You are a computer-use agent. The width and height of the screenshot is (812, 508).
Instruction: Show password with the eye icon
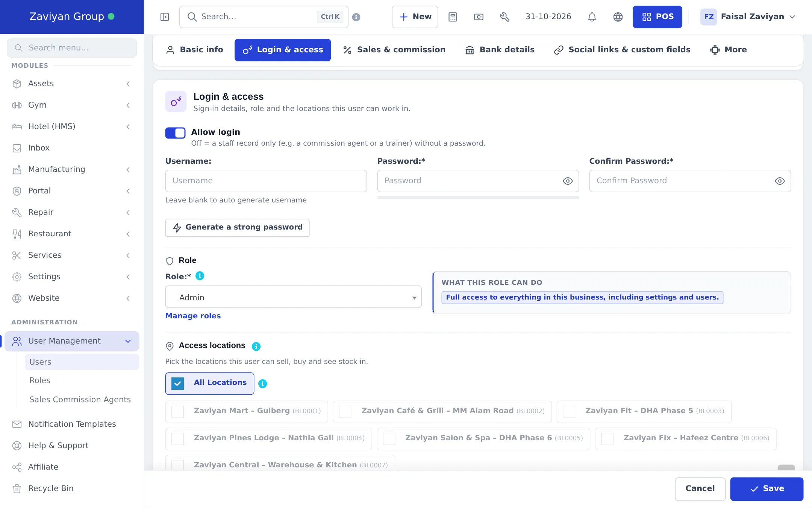(x=568, y=181)
